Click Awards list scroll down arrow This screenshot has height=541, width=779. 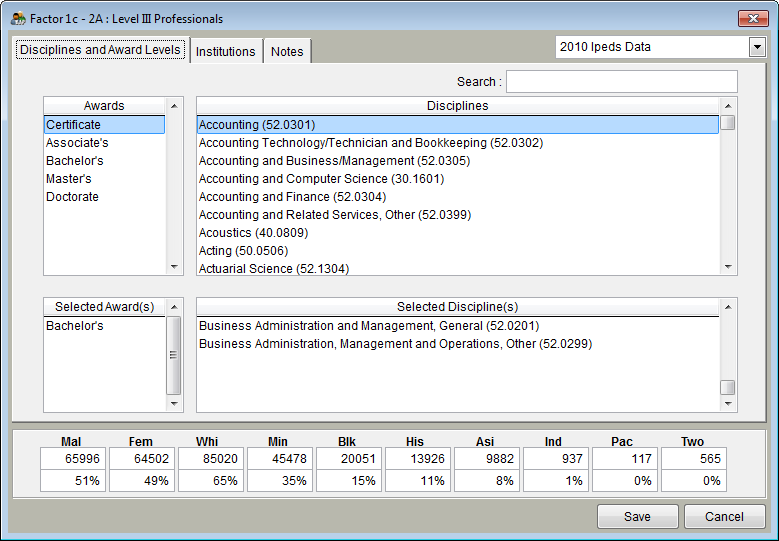pyautogui.click(x=174, y=267)
